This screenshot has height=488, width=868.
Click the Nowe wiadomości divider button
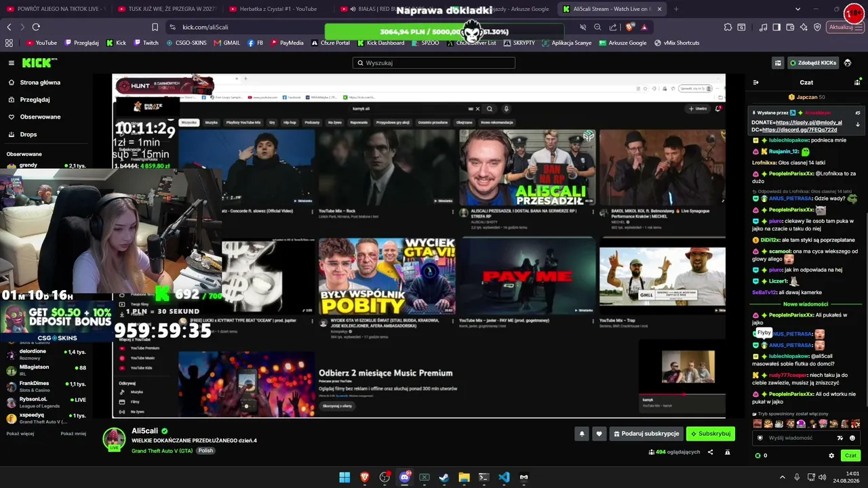[x=806, y=304]
